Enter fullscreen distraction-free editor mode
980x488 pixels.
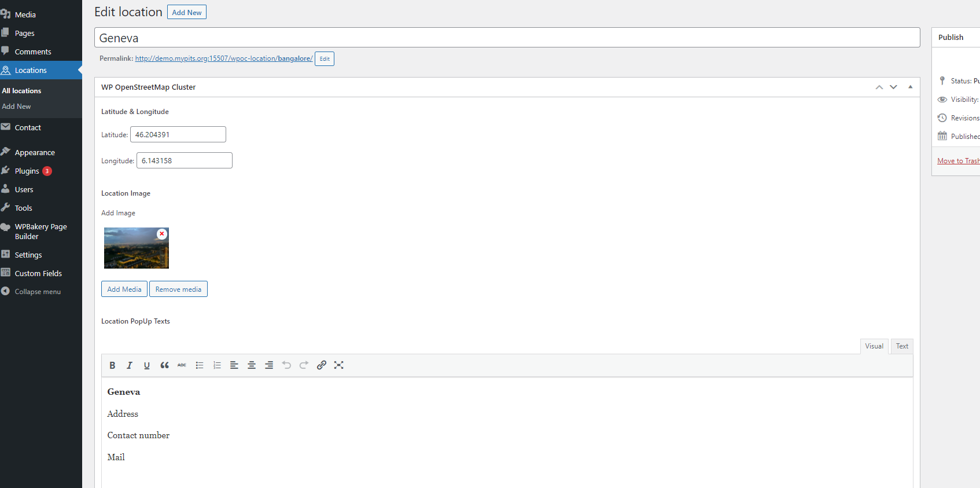(x=339, y=365)
